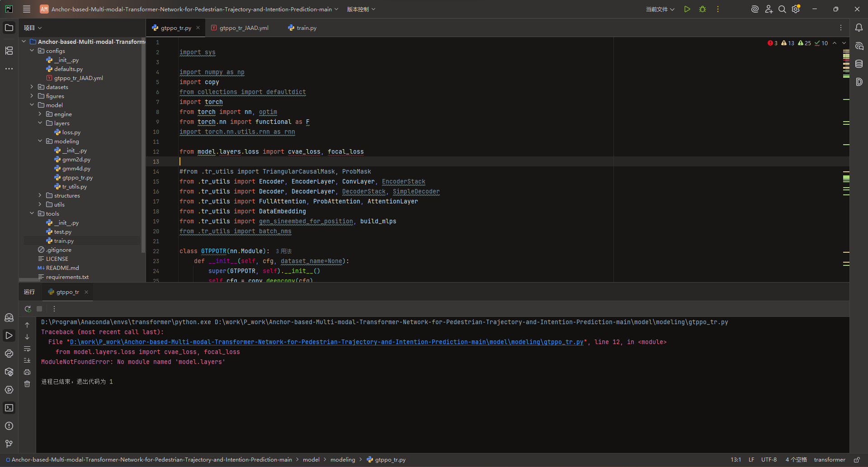Viewport: 868px width, 467px height.
Task: Switch to train.py editor tab
Action: [302, 28]
